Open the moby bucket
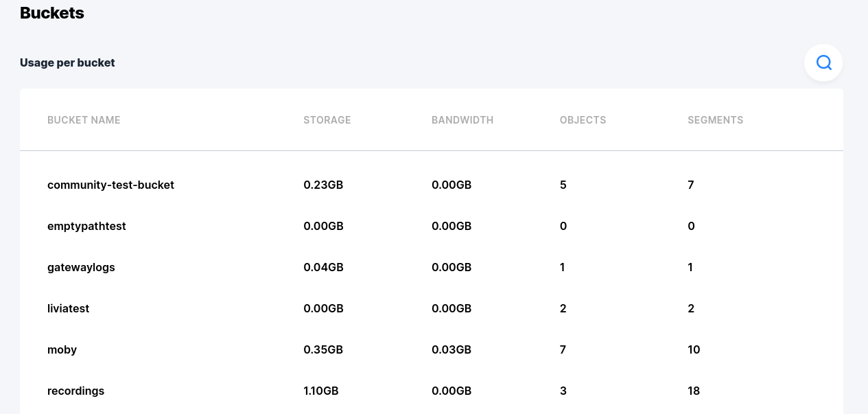The width and height of the screenshot is (868, 414). [62, 349]
